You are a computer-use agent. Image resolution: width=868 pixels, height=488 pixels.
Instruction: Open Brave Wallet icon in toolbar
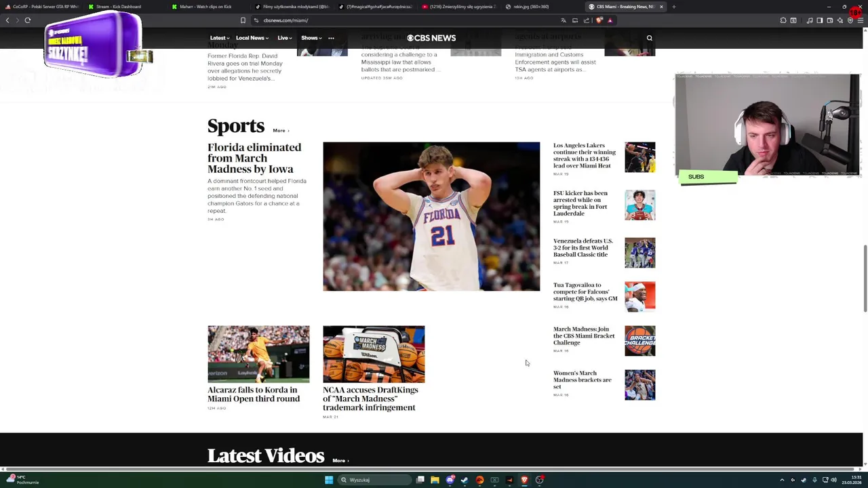point(830,20)
